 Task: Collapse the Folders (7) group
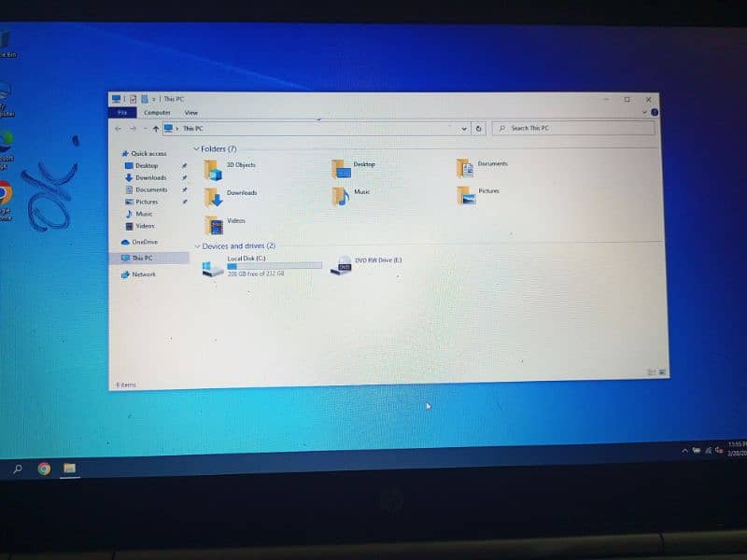[197, 149]
